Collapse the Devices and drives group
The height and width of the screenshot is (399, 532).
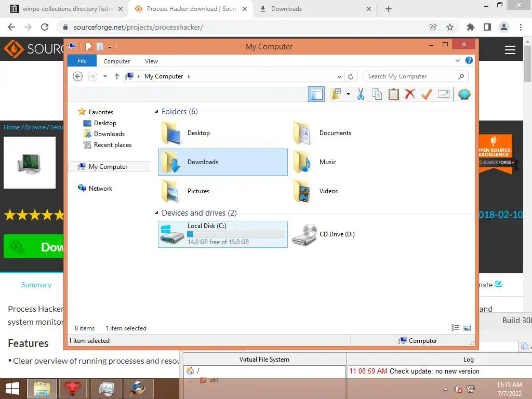156,212
